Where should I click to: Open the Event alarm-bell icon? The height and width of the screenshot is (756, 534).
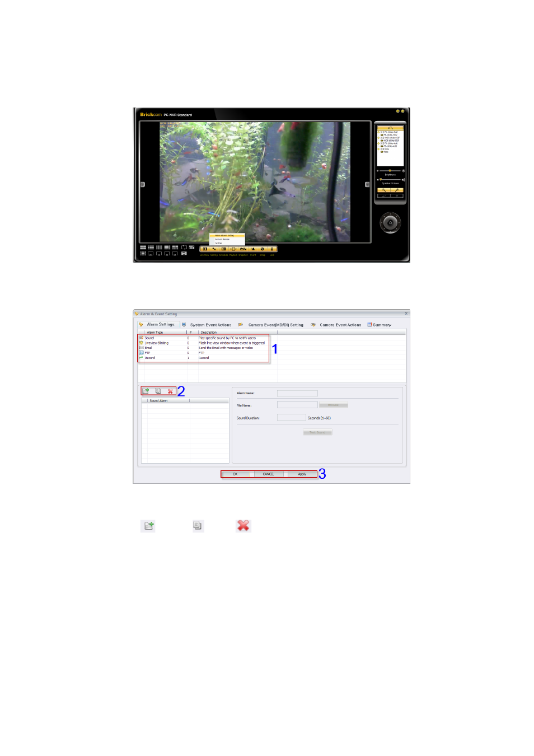(x=252, y=249)
